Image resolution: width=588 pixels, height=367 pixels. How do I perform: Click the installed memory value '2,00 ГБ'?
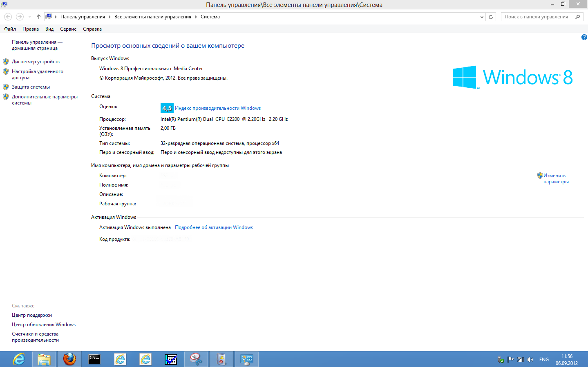pos(168,128)
